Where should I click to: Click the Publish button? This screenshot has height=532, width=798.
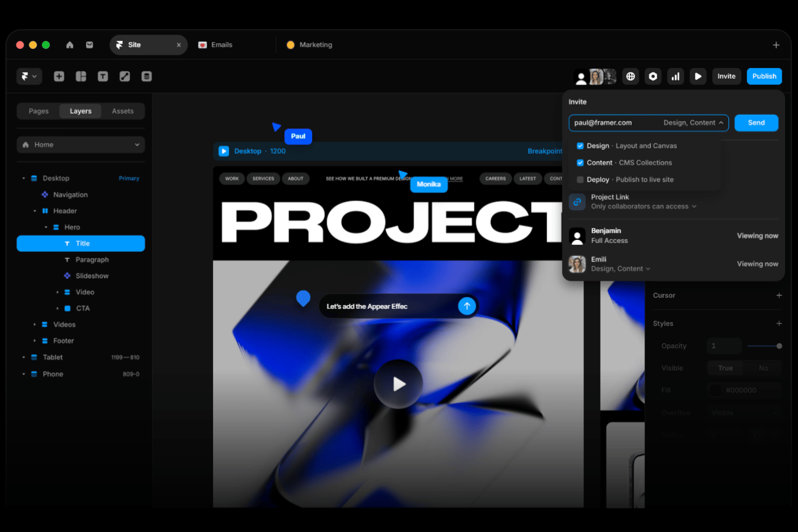pyautogui.click(x=764, y=77)
